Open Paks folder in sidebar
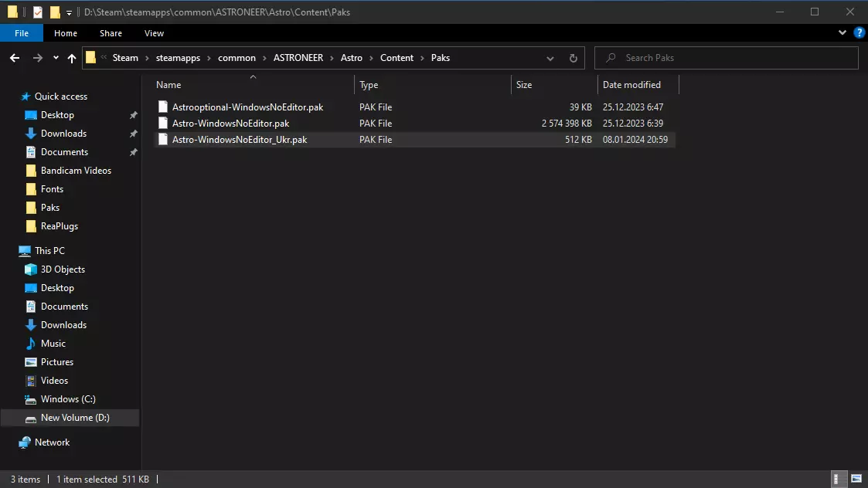The width and height of the screenshot is (868, 488). tap(49, 208)
